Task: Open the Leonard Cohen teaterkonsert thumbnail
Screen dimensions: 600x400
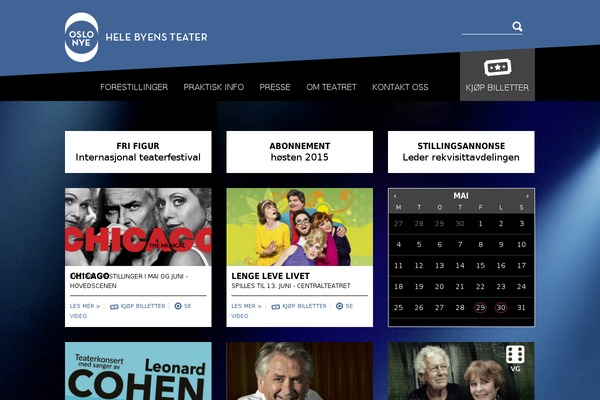Action: click(x=138, y=371)
